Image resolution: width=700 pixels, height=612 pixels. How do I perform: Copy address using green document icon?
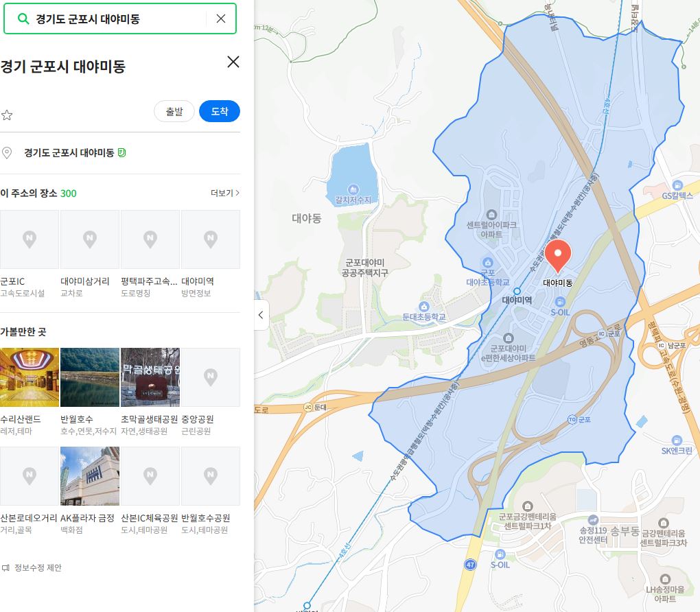121,153
